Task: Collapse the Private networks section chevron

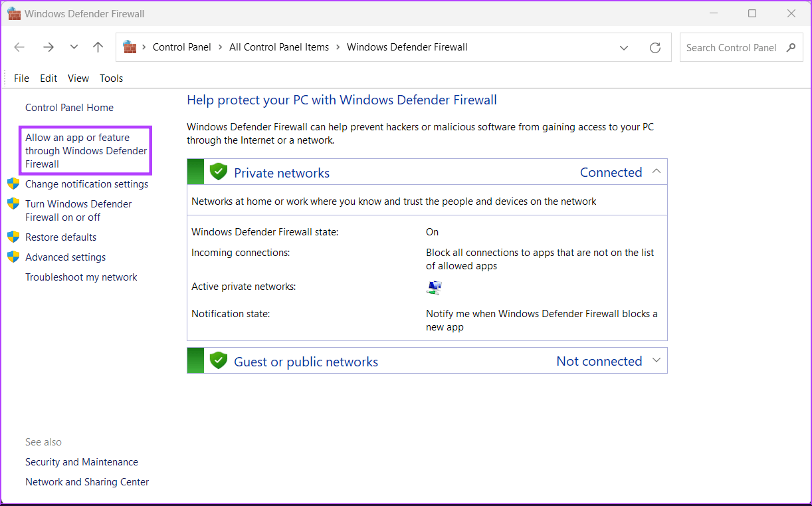Action: pos(657,172)
